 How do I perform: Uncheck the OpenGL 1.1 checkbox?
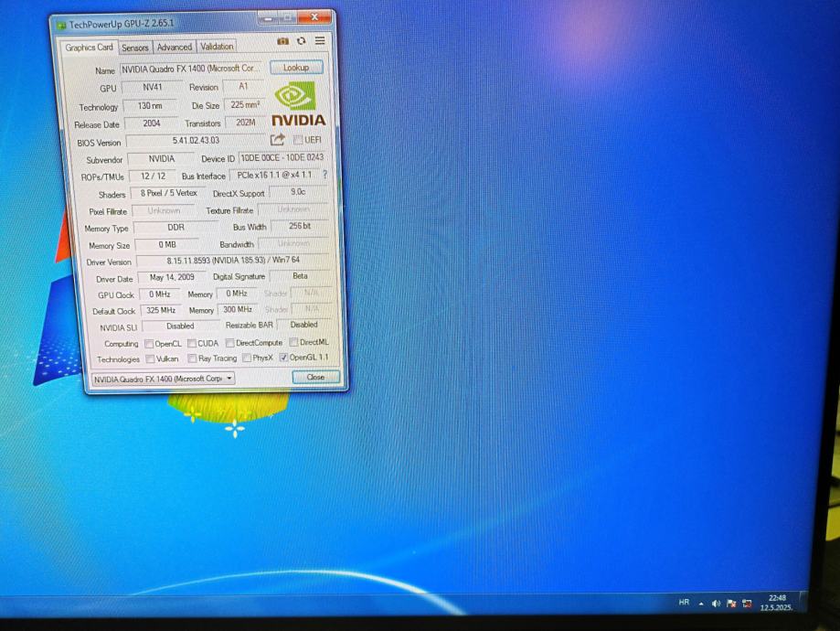click(x=283, y=358)
